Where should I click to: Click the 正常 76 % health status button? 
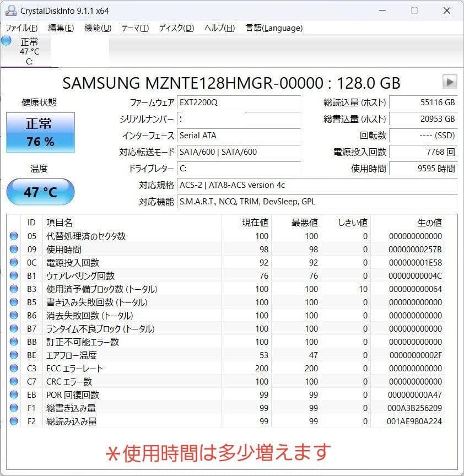39,132
